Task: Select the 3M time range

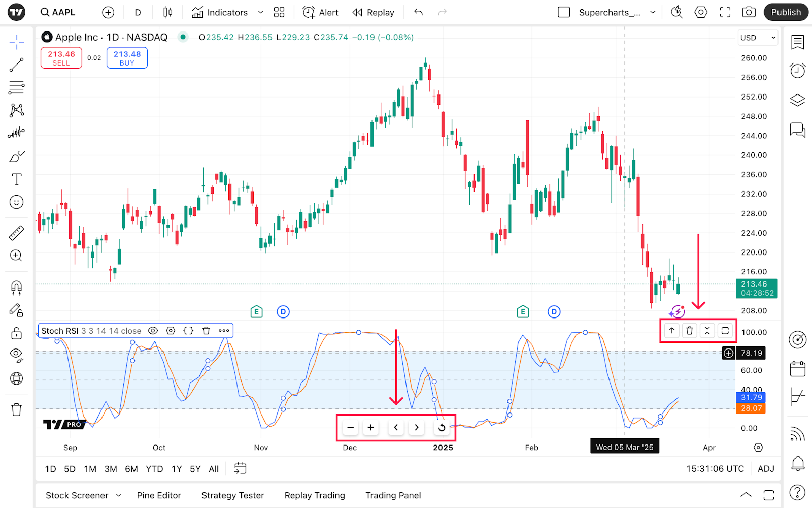Action: (x=111, y=469)
